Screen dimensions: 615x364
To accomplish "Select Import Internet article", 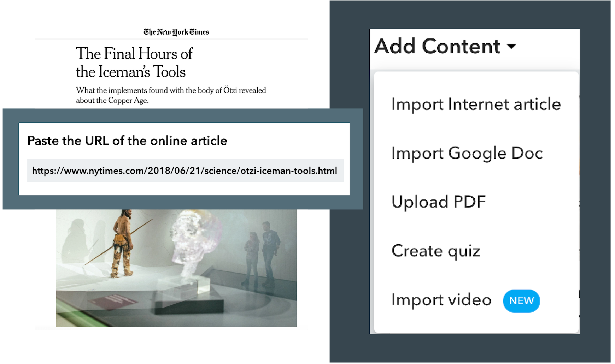I will 476,104.
